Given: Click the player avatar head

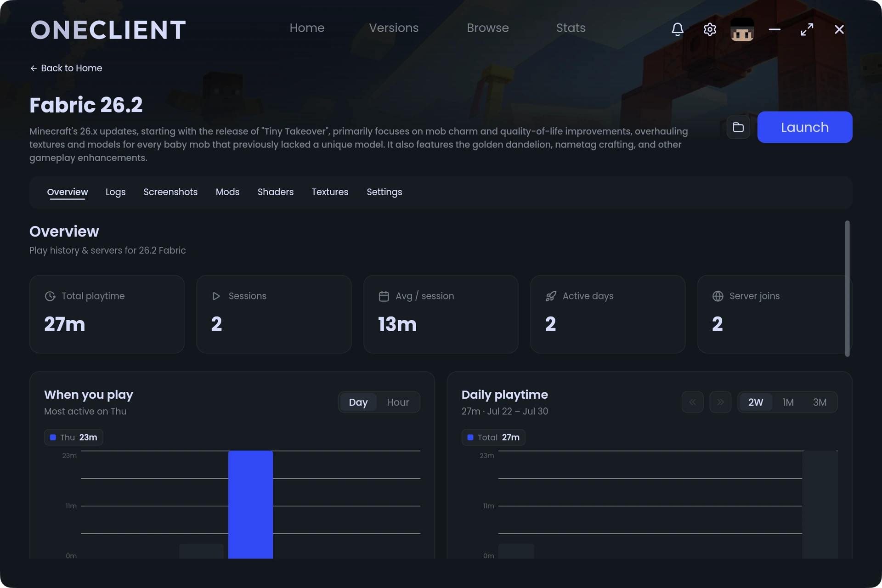Looking at the screenshot, I should [742, 29].
